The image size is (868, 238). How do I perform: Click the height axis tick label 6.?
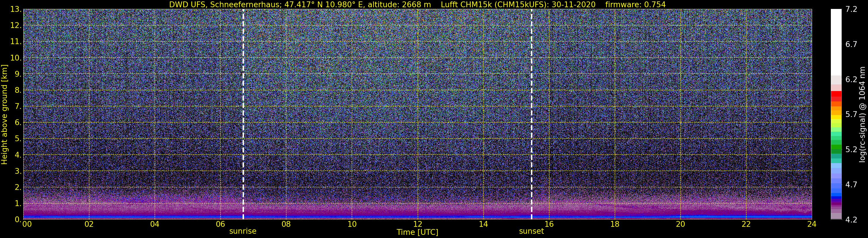[18, 122]
